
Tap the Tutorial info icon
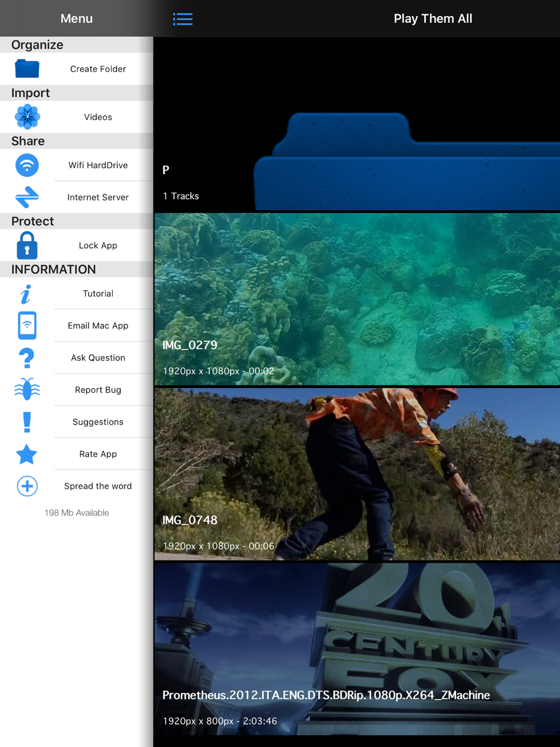(x=26, y=293)
